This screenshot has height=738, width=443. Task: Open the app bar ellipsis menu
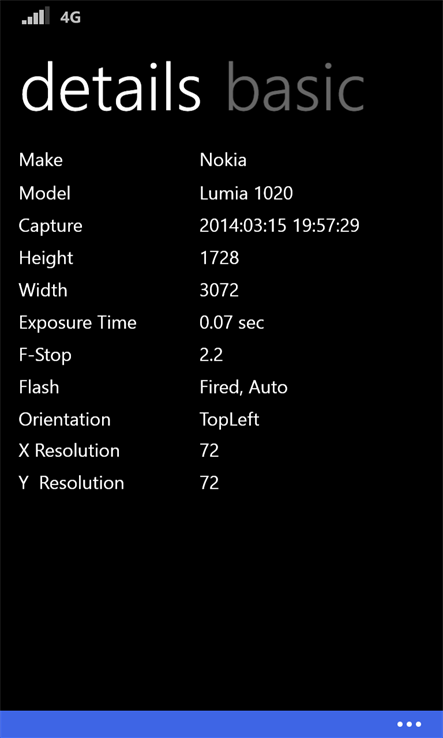tap(409, 724)
